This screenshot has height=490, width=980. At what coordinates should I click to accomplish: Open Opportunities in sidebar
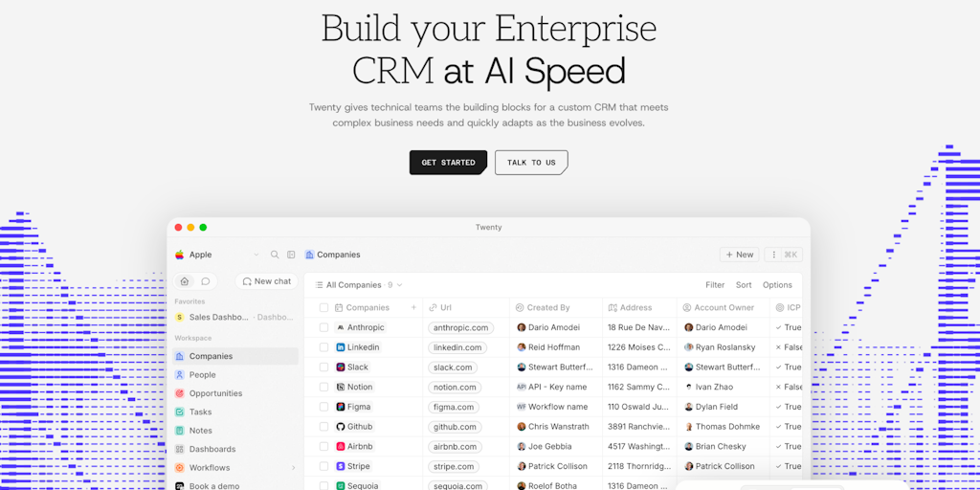235,393
